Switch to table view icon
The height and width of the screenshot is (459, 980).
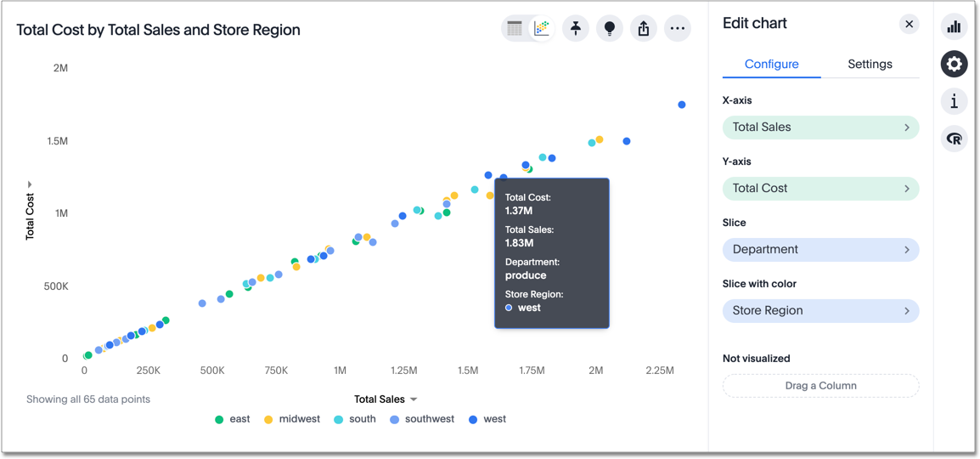515,28
